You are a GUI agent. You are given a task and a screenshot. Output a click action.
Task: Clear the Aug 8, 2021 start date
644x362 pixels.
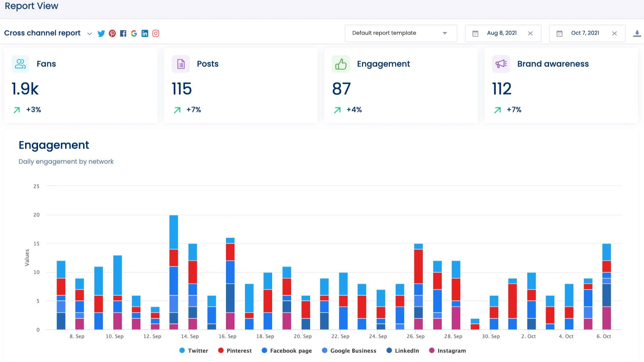click(530, 33)
